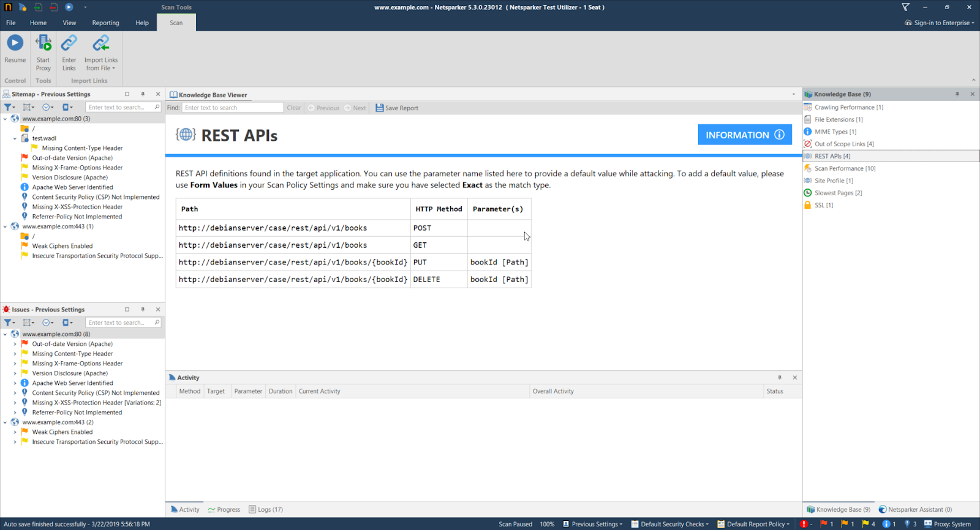980x530 pixels.
Task: Collapse the www.example.com:80 sitemap node
Action: point(6,119)
